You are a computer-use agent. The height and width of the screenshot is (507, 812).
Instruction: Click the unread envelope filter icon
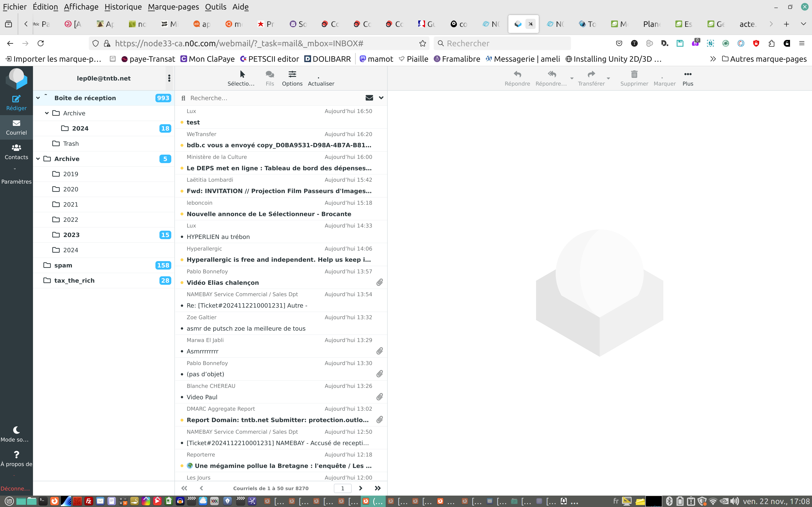[x=369, y=98]
